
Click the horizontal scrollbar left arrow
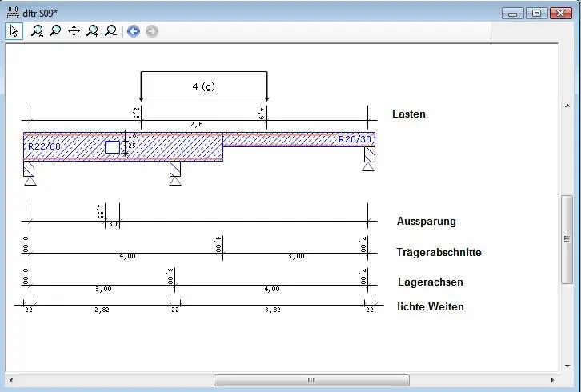[x=11, y=380]
